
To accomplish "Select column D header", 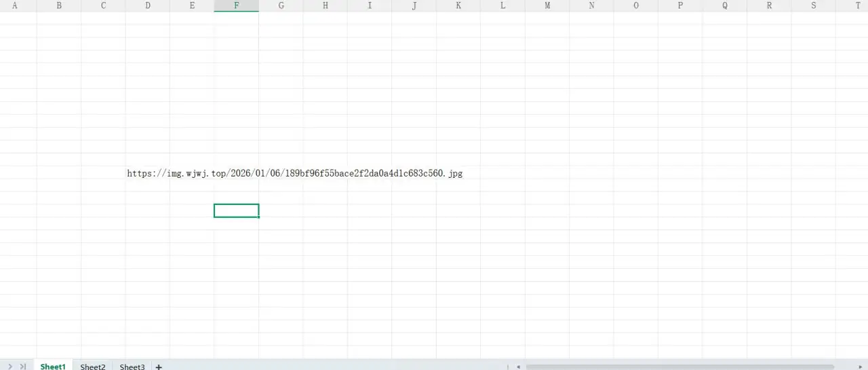I will coord(148,5).
